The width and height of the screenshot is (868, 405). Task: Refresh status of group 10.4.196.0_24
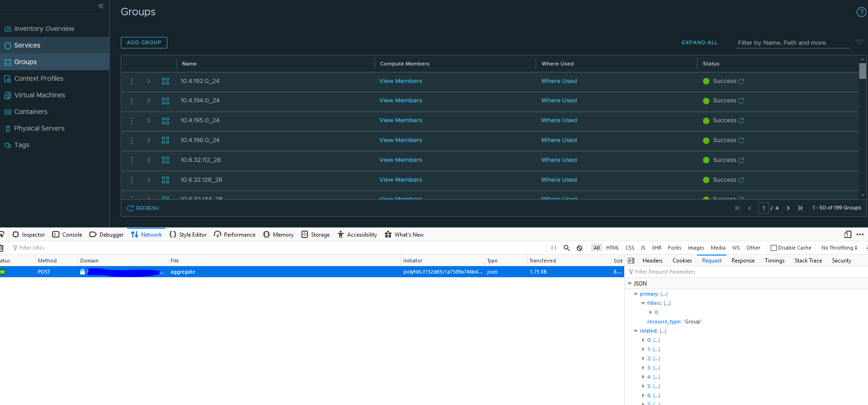tap(741, 140)
